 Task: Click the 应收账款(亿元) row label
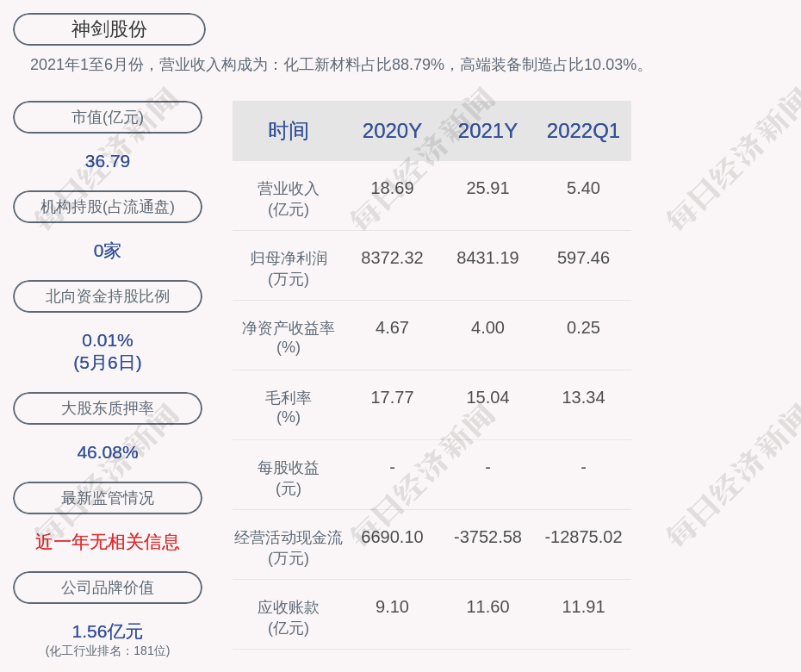tap(289, 618)
